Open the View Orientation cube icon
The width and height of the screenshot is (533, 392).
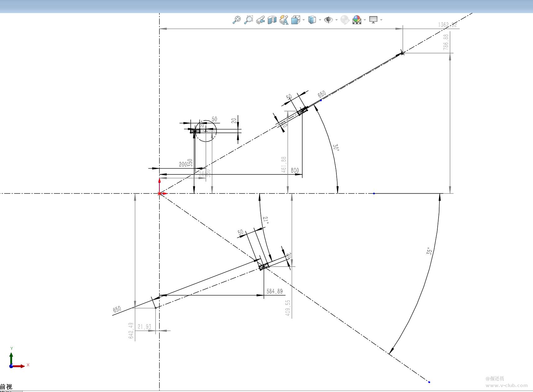tap(296, 20)
